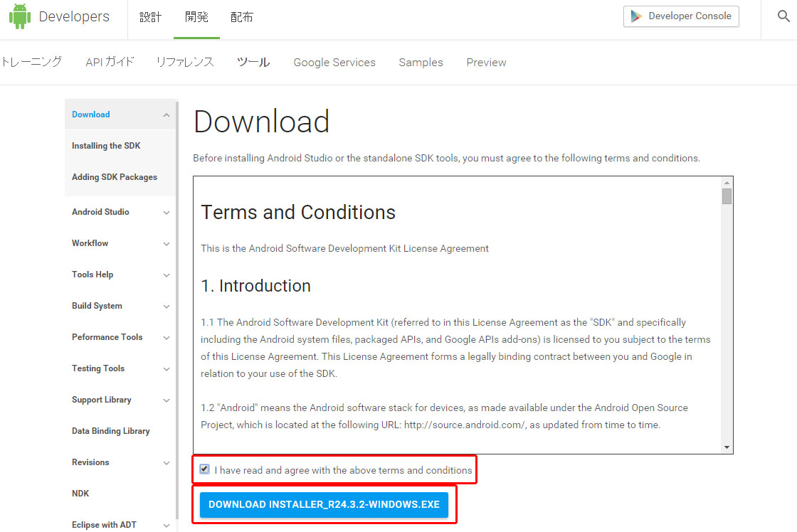Viewport: 797px width, 532px height.
Task: Open the NDK page
Action: [80, 494]
